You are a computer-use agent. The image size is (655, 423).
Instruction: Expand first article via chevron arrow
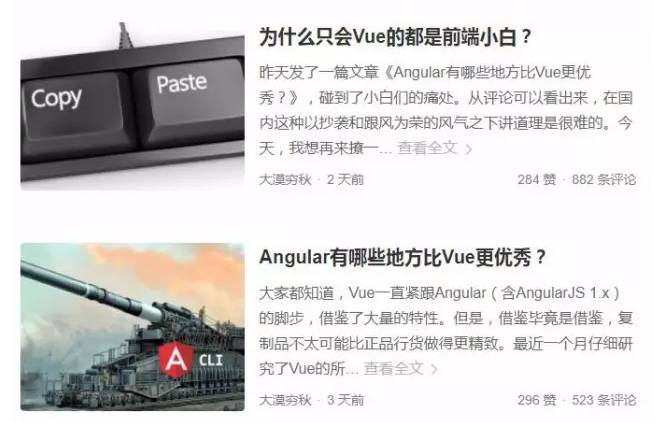(469, 149)
